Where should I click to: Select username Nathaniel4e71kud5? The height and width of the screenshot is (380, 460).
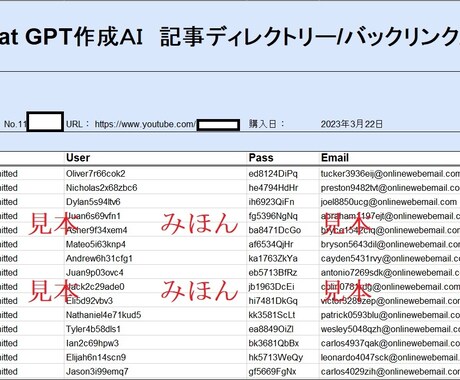[x=104, y=315]
